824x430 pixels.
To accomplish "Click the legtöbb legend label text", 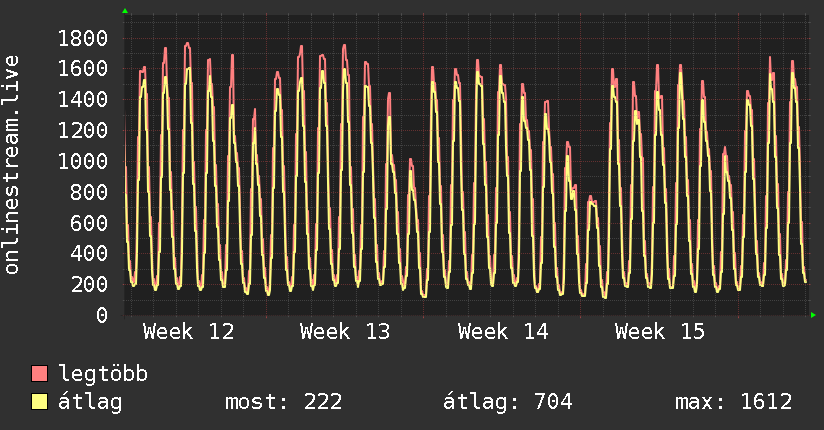I will tap(104, 375).
